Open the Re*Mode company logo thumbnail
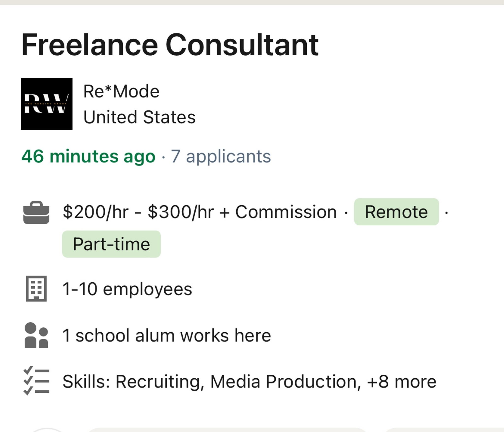504x432 pixels. click(47, 104)
